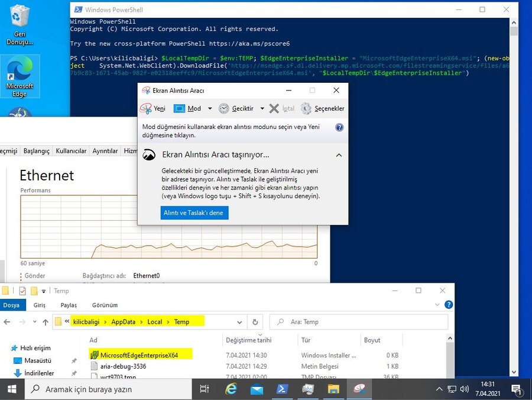The image size is (532, 400).
Task: Switch to Kullanıcılar tab in Task Manager
Action: point(71,151)
